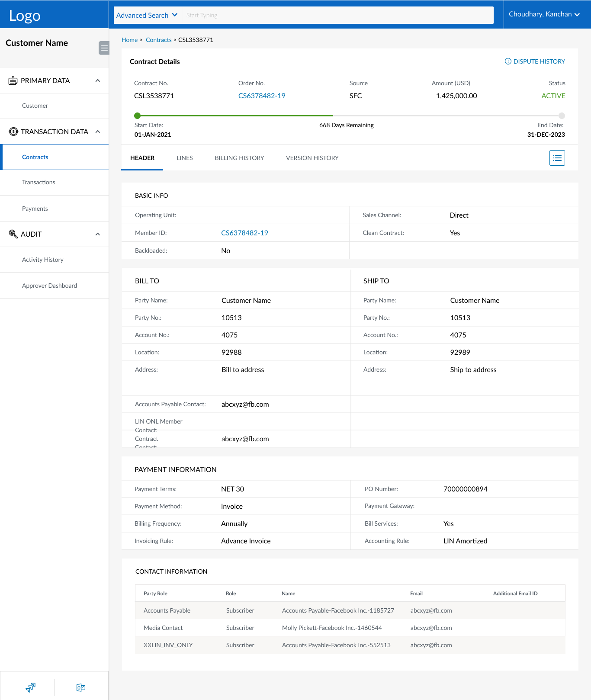Click the NET 30 payment terms value
Screen dimensions: 591x700
coord(233,489)
